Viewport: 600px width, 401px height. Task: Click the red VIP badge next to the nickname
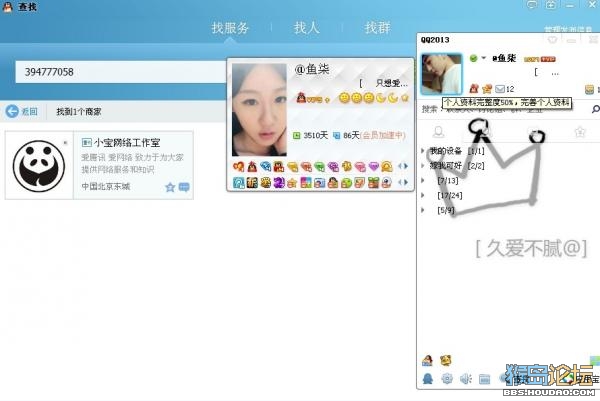pyautogui.click(x=548, y=59)
